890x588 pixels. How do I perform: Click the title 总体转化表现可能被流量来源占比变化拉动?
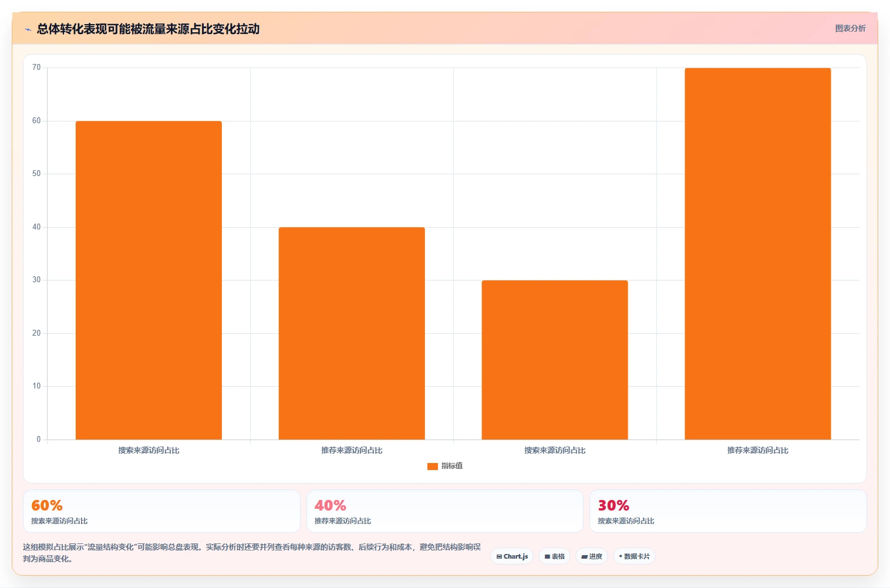point(148,29)
